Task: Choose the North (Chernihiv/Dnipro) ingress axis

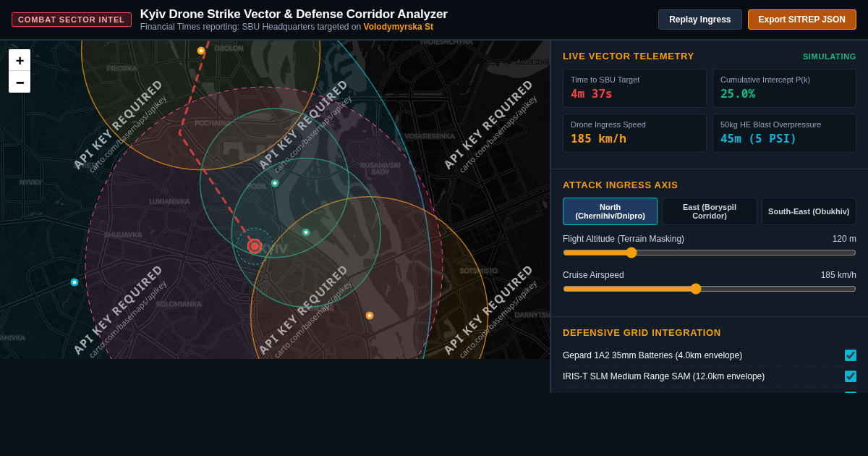Action: pos(610,211)
